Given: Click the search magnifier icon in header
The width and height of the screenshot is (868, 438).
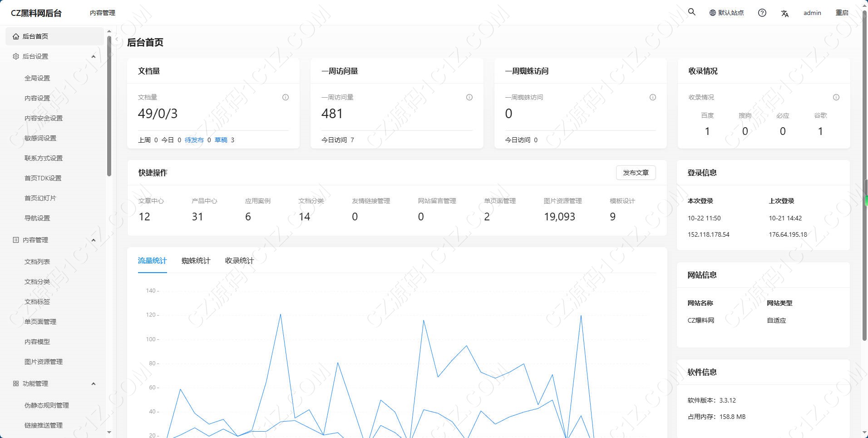Looking at the screenshot, I should (691, 12).
